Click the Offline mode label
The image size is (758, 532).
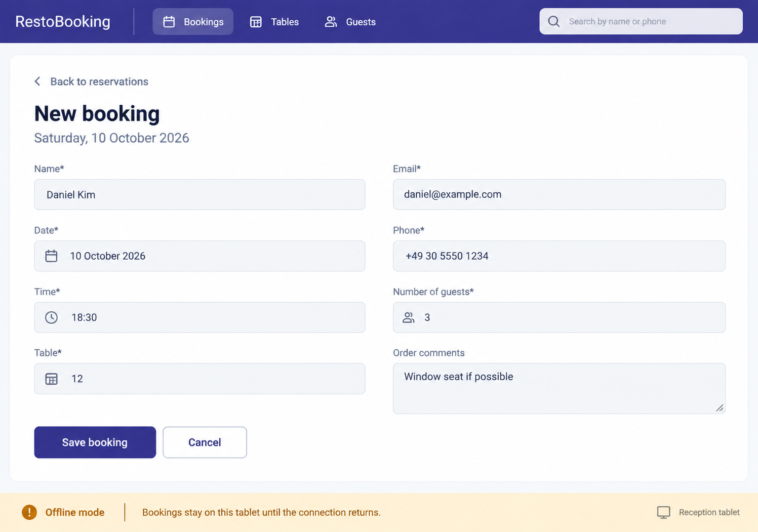point(75,512)
